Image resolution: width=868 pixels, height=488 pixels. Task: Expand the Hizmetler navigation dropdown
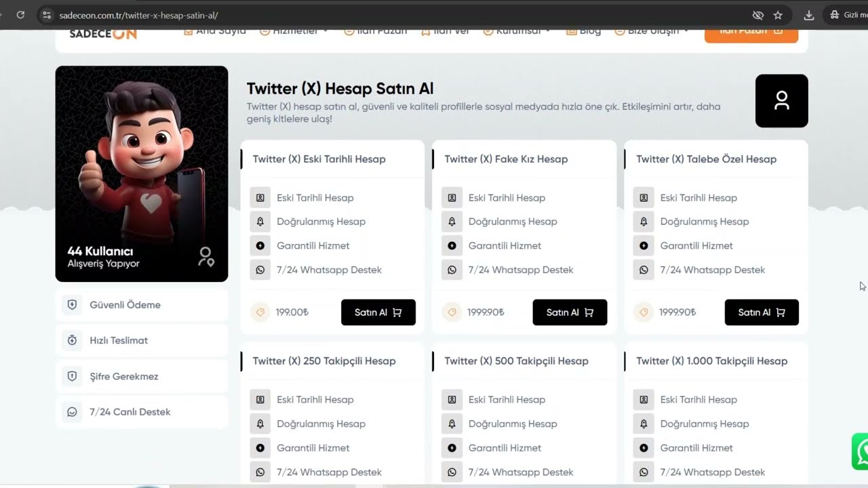click(294, 31)
